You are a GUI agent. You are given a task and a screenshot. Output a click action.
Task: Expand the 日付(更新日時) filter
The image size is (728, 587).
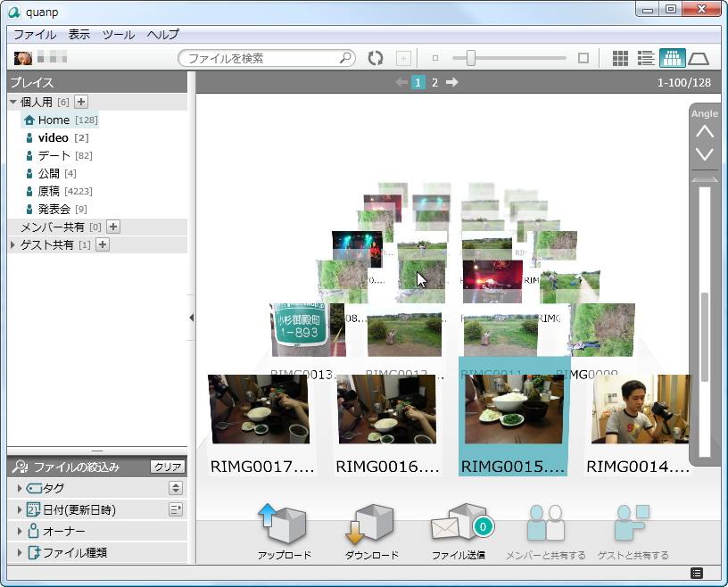pos(20,509)
